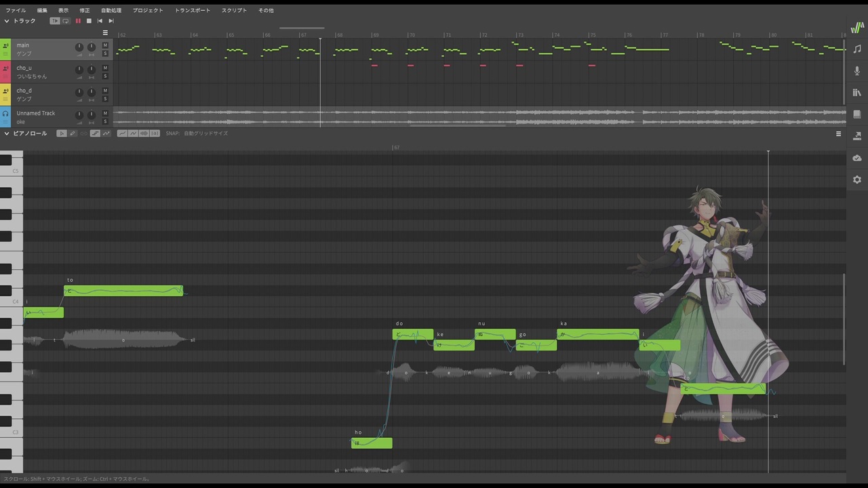This screenshot has height=488, width=868.
Task: Toggle the waveform display icon in piano roll
Action: point(144,134)
